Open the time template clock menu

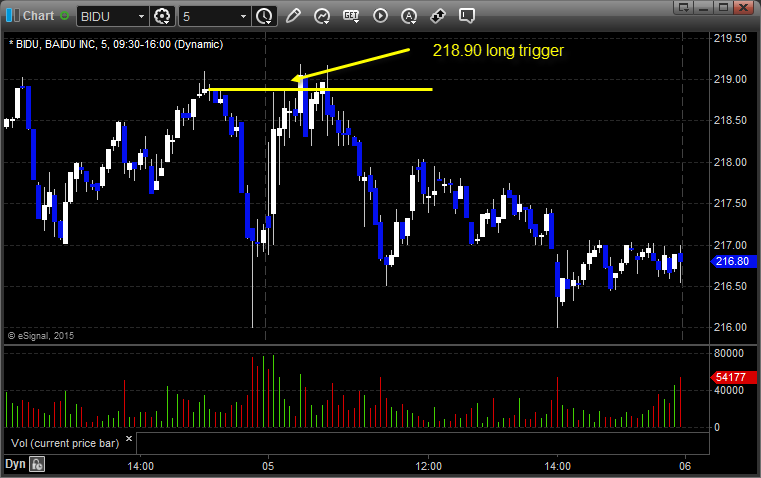point(265,16)
